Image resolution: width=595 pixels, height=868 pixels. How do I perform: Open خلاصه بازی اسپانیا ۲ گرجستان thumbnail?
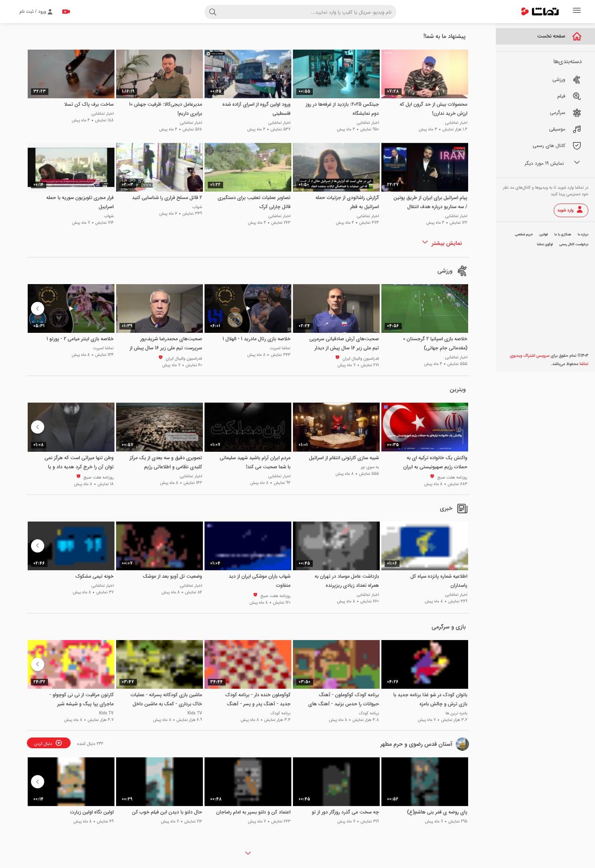click(425, 308)
